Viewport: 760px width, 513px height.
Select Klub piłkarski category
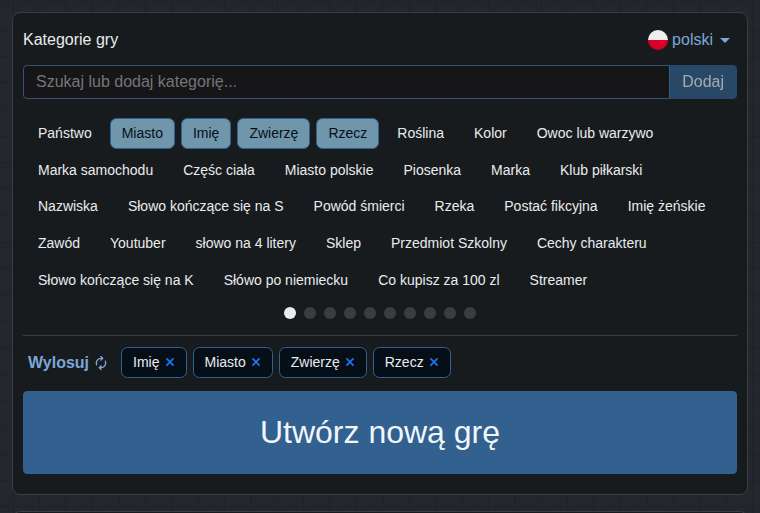click(x=601, y=170)
